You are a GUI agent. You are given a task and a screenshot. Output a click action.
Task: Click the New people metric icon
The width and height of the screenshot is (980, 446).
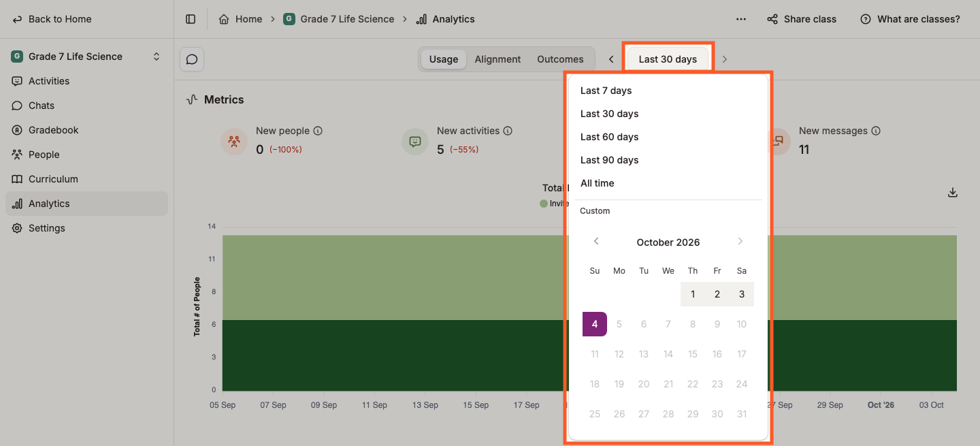[x=234, y=142]
